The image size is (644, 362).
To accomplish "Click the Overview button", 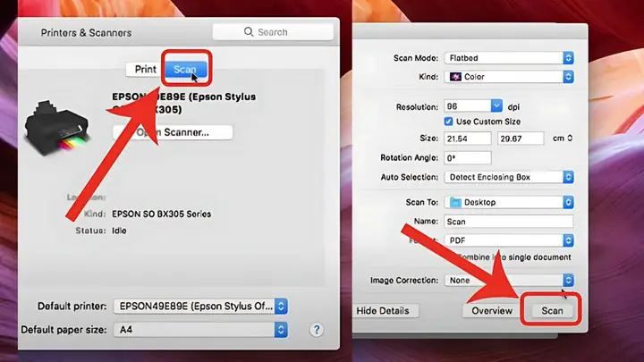I will (x=492, y=311).
